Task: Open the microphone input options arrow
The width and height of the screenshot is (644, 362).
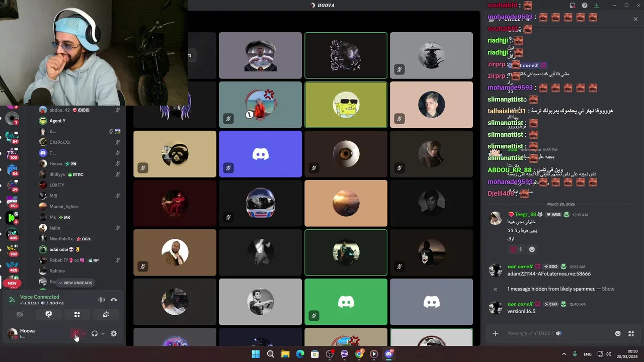Action: pos(84,333)
